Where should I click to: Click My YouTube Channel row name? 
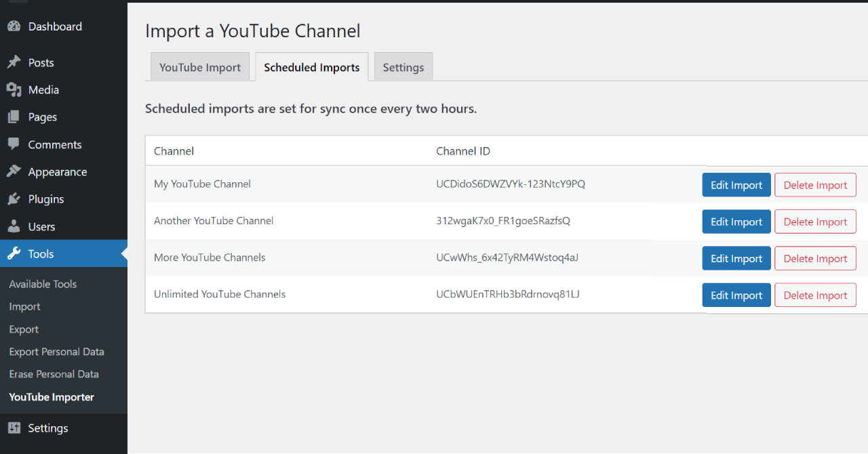[x=202, y=184]
